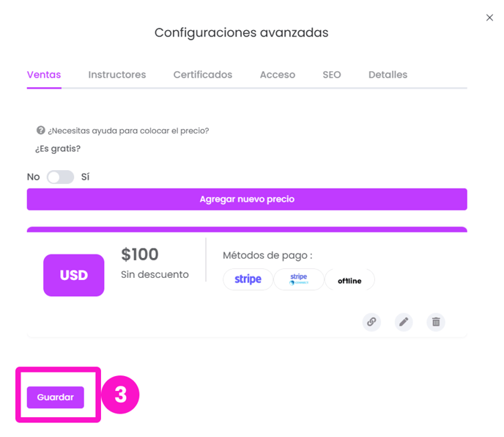Toggle the ¿Es gratis? switch

pyautogui.click(x=60, y=177)
